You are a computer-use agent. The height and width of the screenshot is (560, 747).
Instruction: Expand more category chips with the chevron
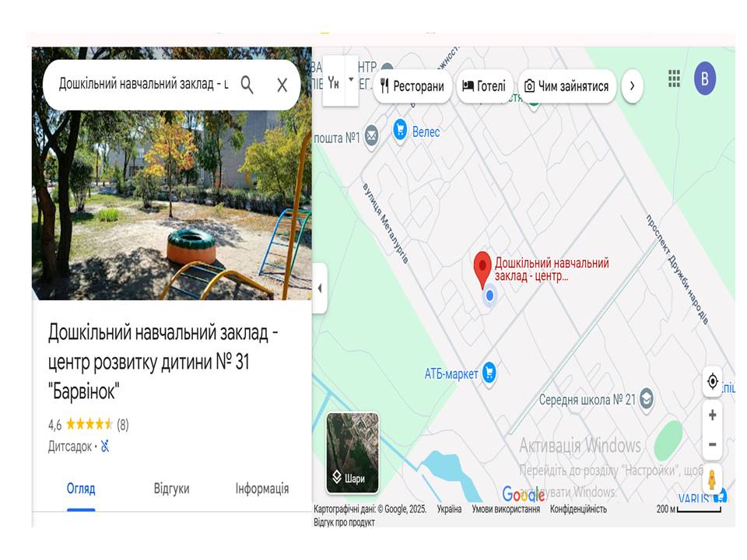coord(632,86)
